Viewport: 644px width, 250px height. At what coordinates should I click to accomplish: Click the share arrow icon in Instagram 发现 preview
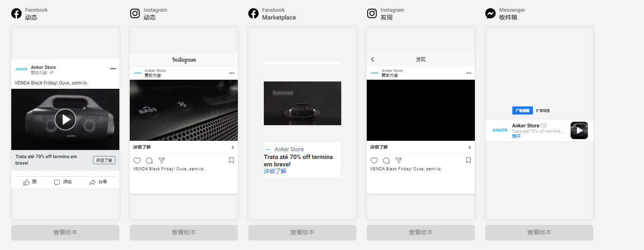pos(398,160)
